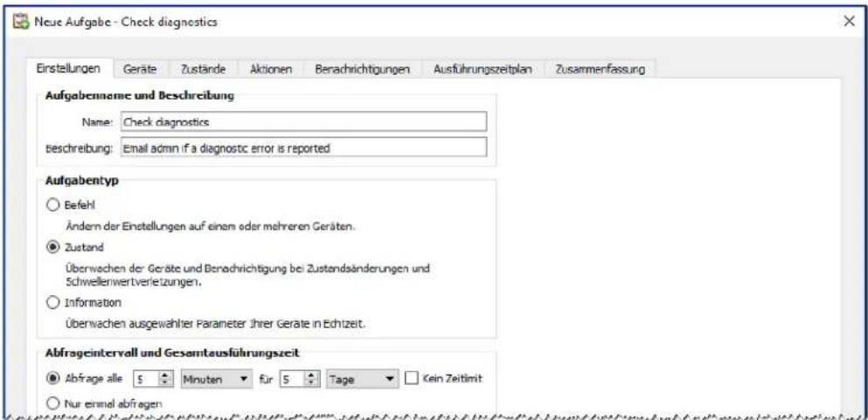Click the Abfrage alle interval spinner arrows
The width and height of the screenshot is (868, 420).
point(164,379)
